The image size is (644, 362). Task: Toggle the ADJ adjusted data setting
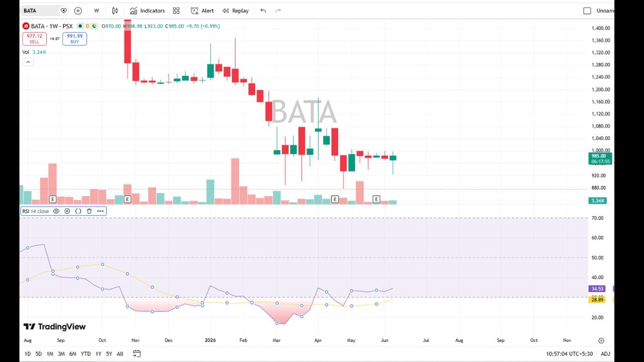click(x=605, y=354)
